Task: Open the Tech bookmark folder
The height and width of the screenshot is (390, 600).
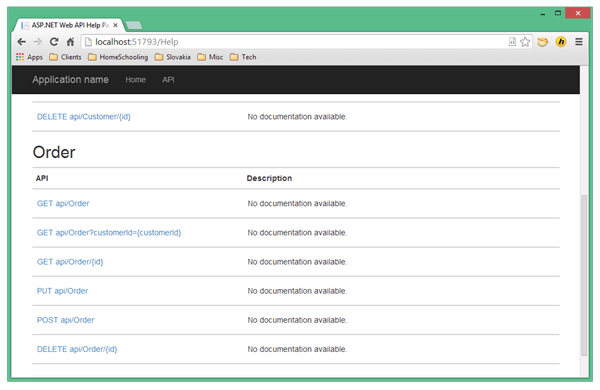Action: (243, 57)
